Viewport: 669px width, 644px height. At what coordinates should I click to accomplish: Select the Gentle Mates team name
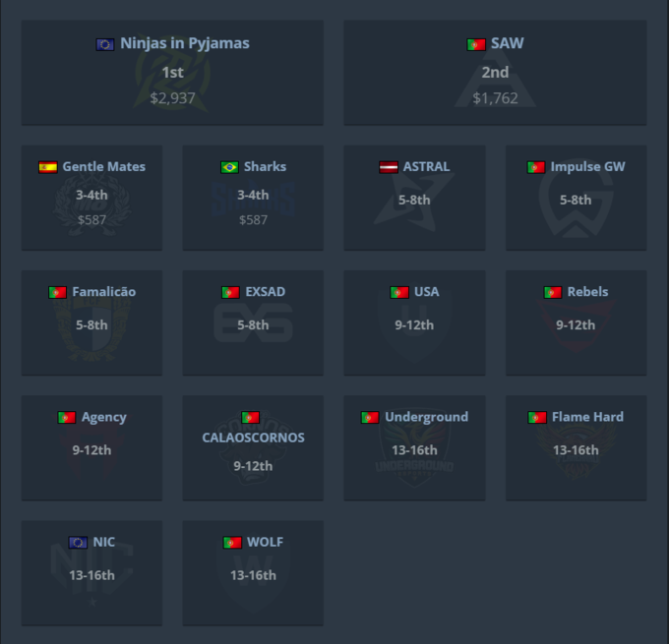103,167
